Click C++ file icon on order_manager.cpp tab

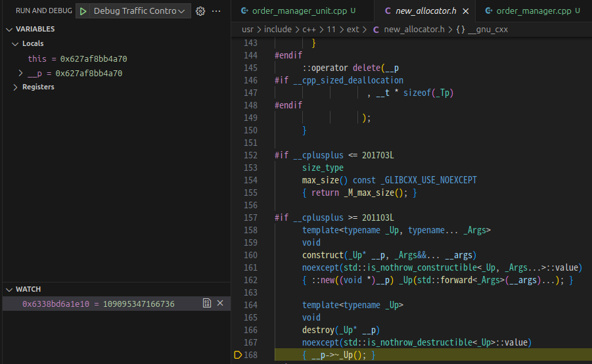click(489, 11)
